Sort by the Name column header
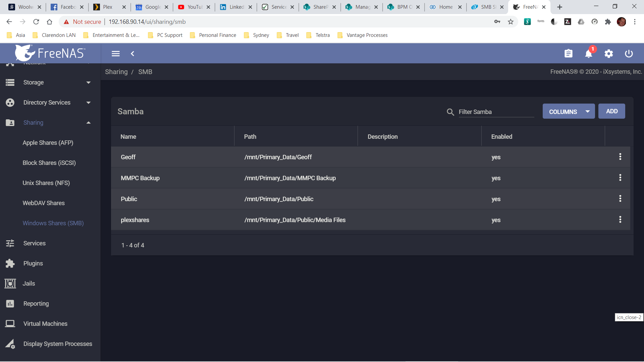 pyautogui.click(x=128, y=137)
